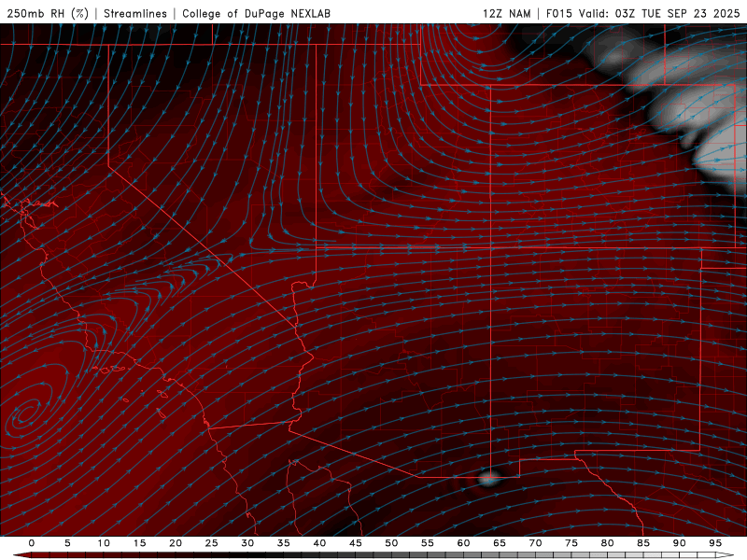Click the 45 tick label on color scale

point(356,543)
